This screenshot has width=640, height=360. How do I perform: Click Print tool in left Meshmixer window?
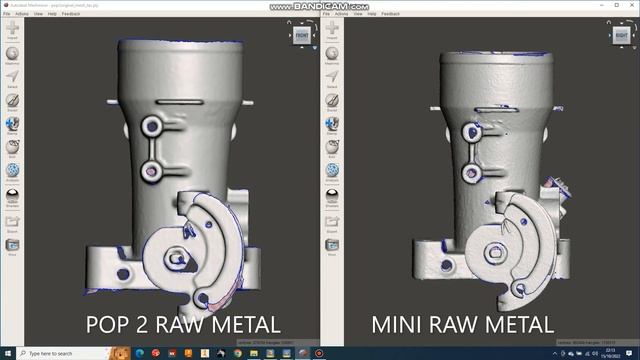12,247
